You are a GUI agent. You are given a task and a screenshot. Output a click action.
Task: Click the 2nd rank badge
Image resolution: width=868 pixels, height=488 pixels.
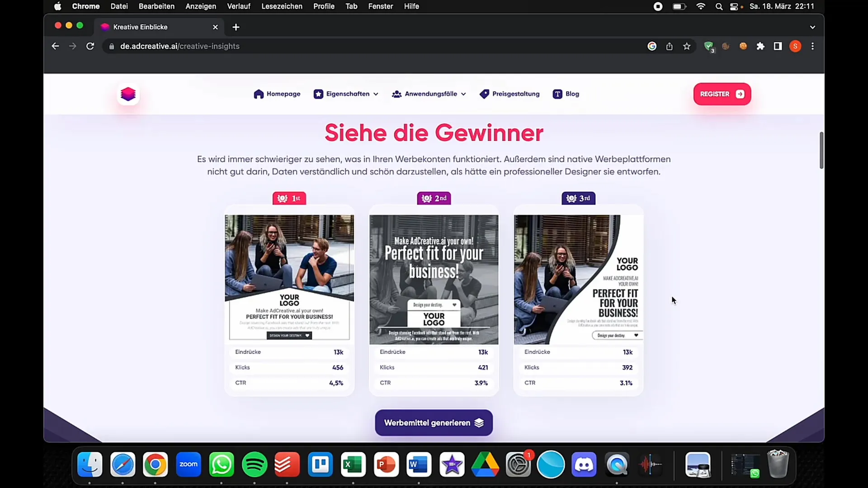click(x=434, y=198)
